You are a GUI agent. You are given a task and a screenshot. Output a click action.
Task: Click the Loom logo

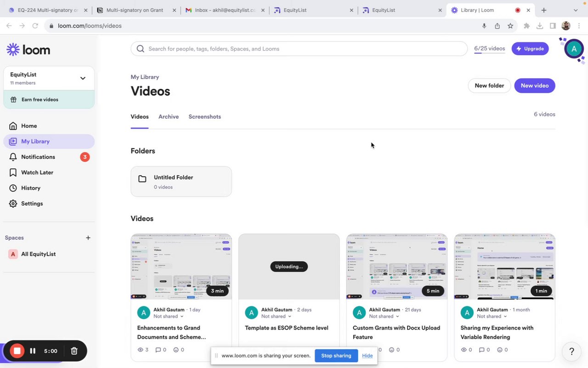28,50
